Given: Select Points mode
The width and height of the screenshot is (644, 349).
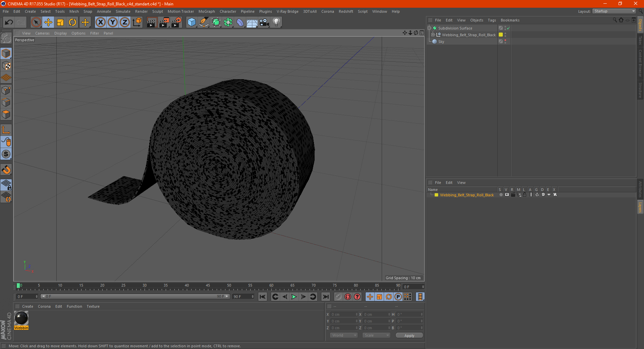Looking at the screenshot, I should (x=6, y=90).
